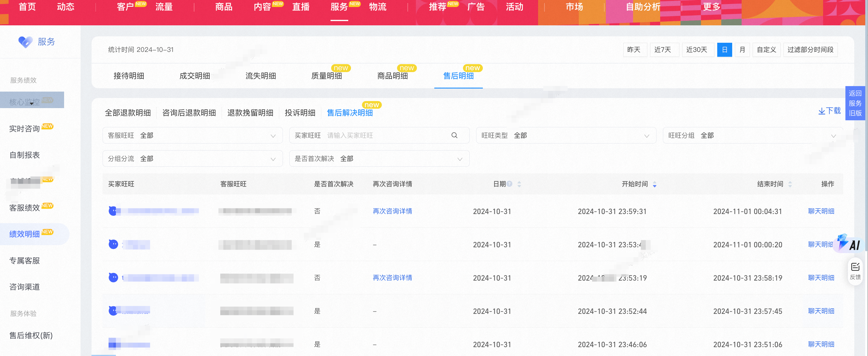Screen dimensions: 868x356
Task: Sort by 结束时间 column arrows
Action: 790,184
